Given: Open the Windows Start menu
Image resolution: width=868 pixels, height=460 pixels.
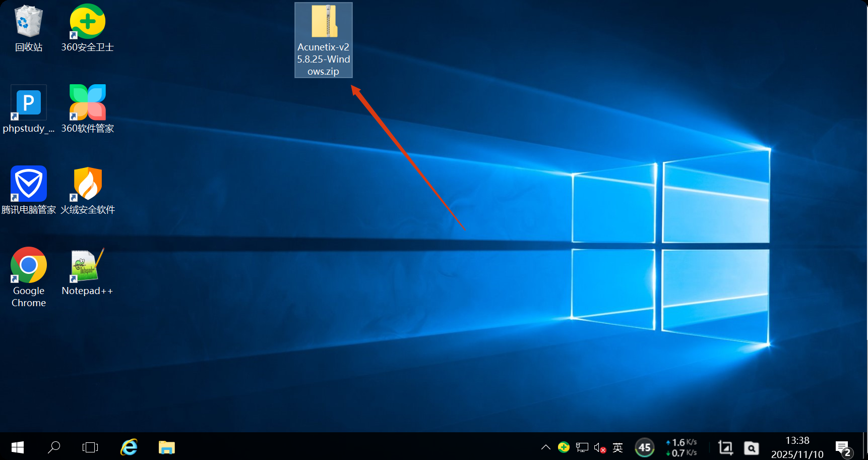Looking at the screenshot, I should (x=18, y=447).
